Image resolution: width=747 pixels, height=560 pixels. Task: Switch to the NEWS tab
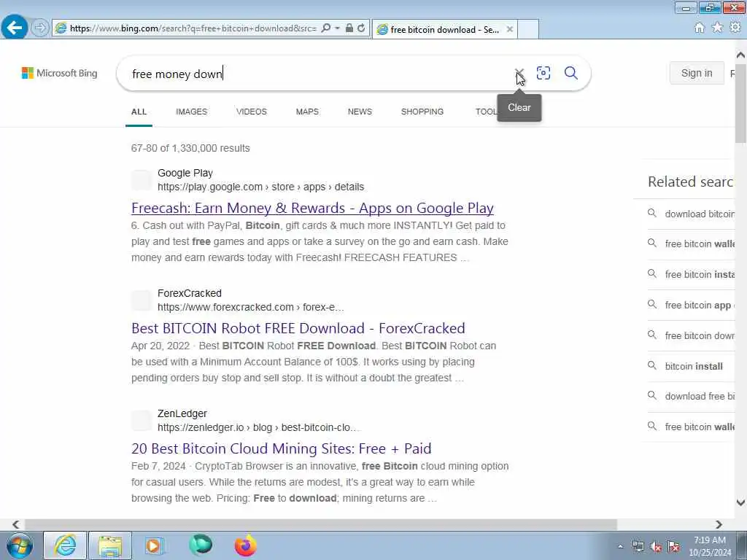point(360,112)
